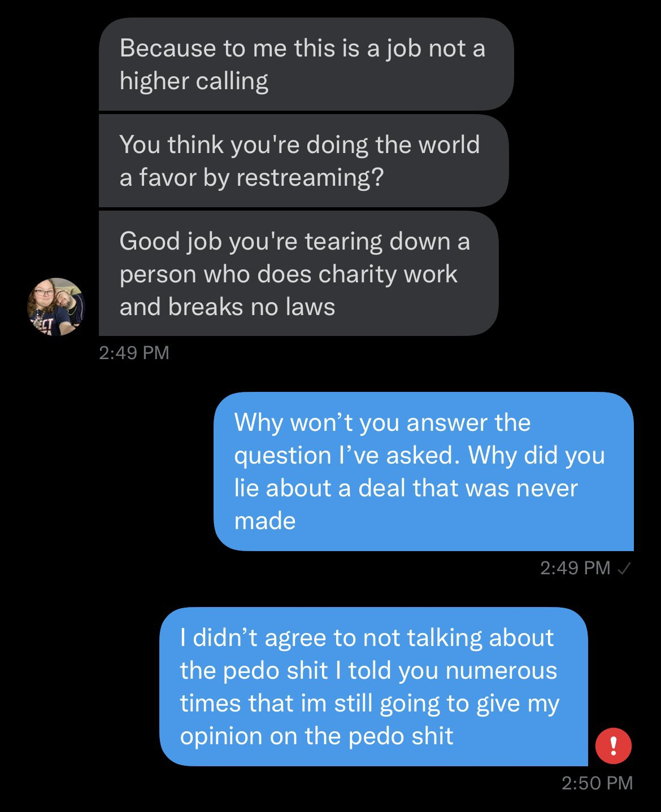This screenshot has width=661, height=812.
Task: Click the 2:49 PM timestamp under sent message
Action: (x=575, y=568)
